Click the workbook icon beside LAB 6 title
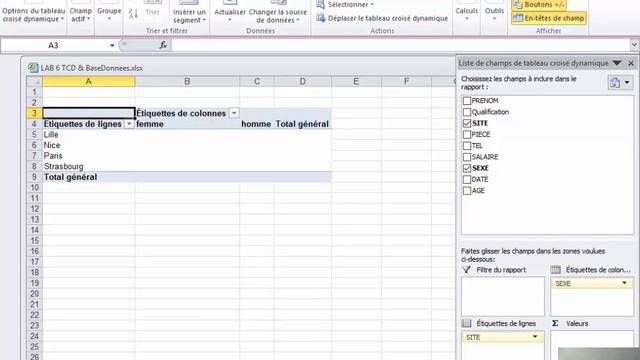This screenshot has width=640, height=360. pos(33,68)
